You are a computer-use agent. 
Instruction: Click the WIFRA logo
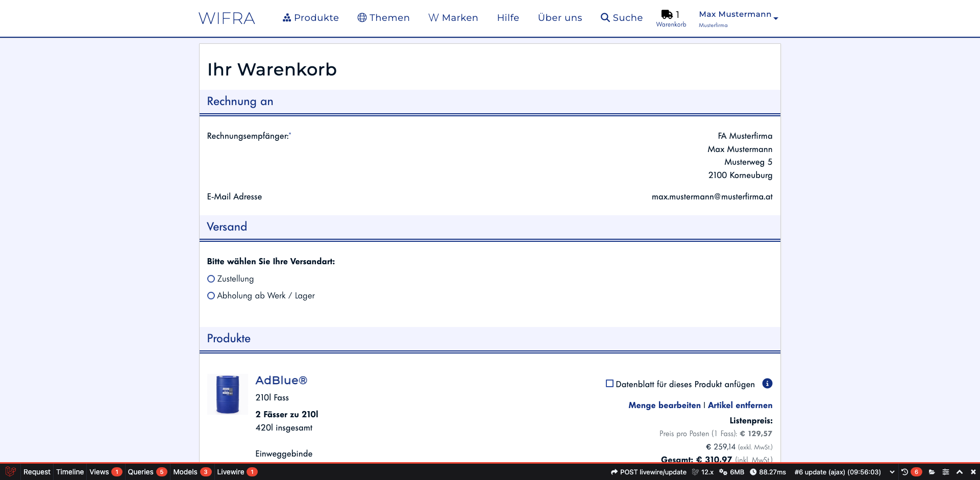pos(227,18)
